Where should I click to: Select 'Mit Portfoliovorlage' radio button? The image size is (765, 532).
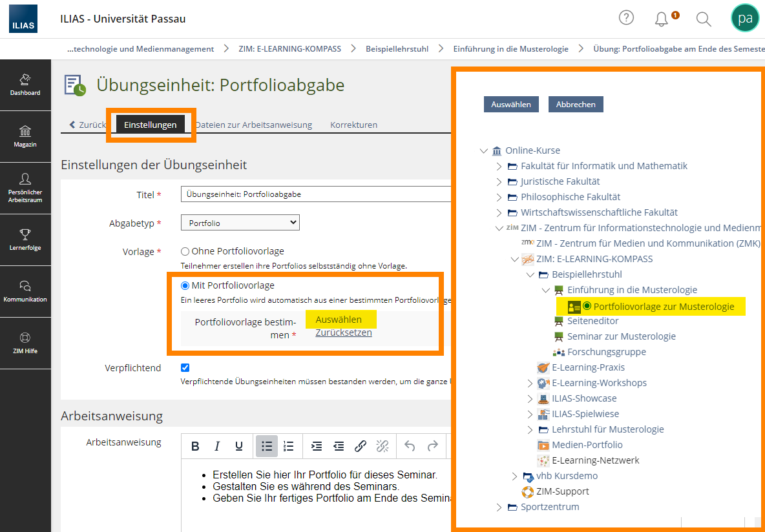click(185, 285)
